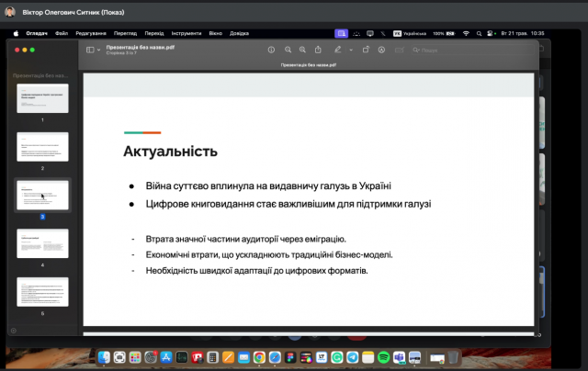Zoom in using the plus magnifier

coord(302,50)
